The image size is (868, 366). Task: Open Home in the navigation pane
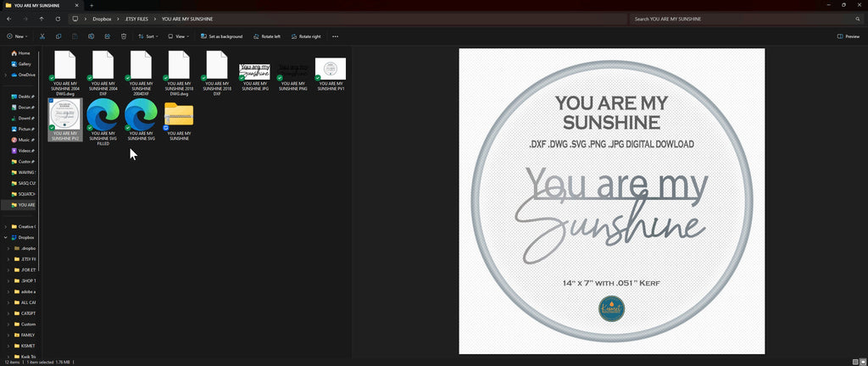pos(20,53)
